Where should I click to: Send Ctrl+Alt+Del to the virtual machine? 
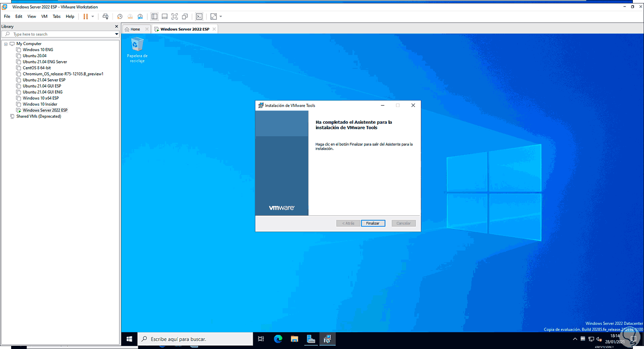click(x=105, y=16)
